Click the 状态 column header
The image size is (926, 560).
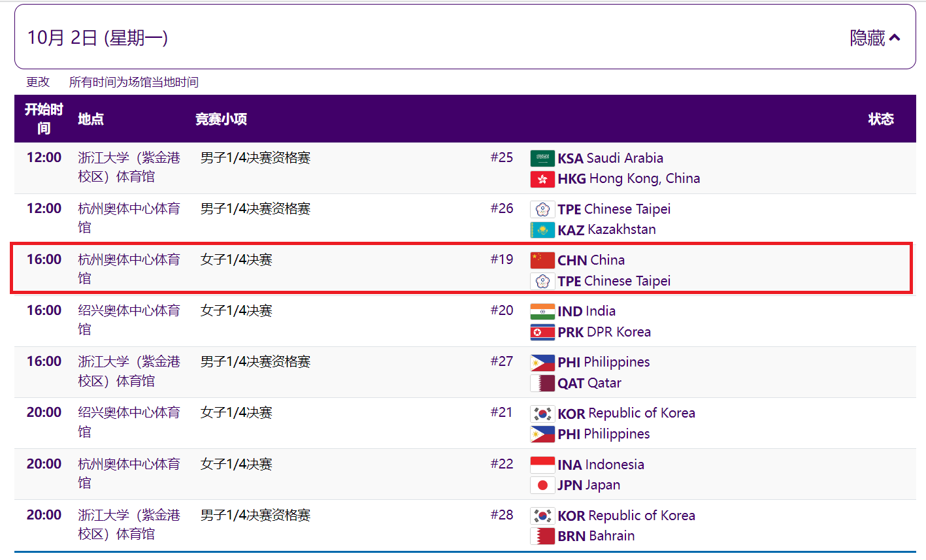click(880, 119)
